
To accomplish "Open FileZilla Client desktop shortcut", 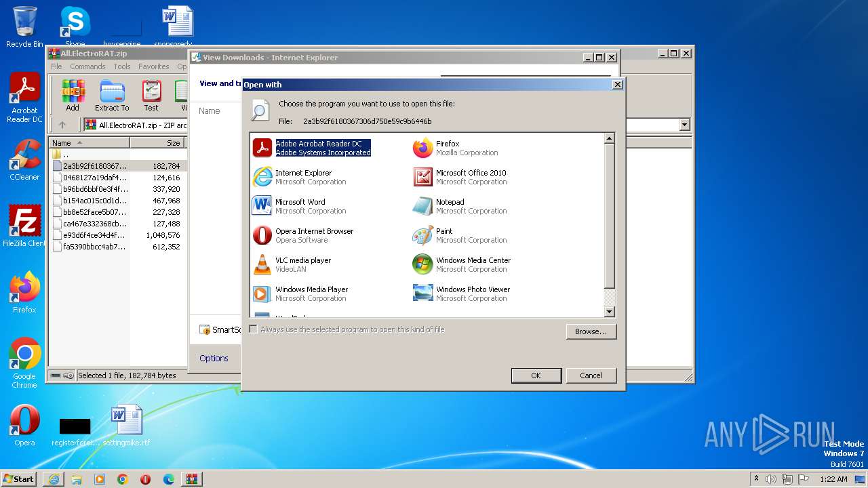I will pyautogui.click(x=24, y=226).
